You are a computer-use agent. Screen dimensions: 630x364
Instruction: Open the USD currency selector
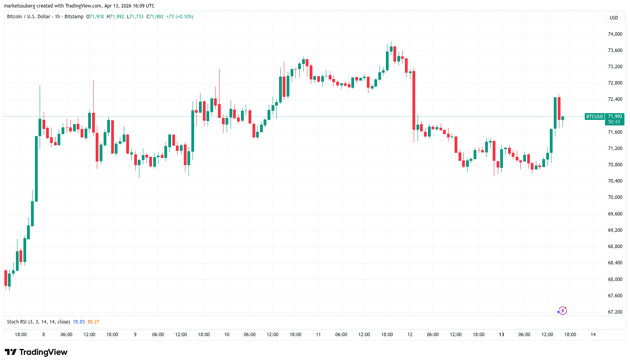click(x=614, y=18)
